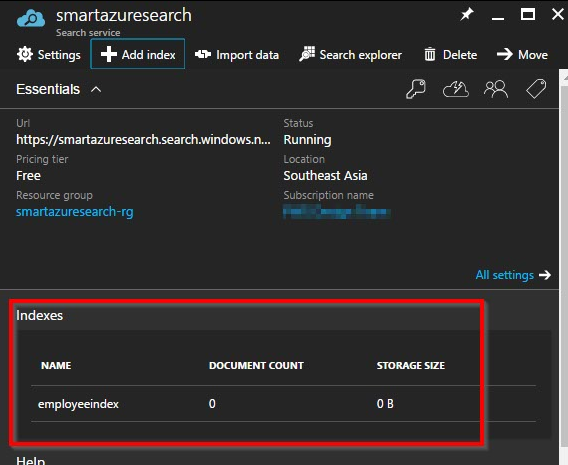The height and width of the screenshot is (465, 568).
Task: Click the NAME column header
Action: [56, 365]
